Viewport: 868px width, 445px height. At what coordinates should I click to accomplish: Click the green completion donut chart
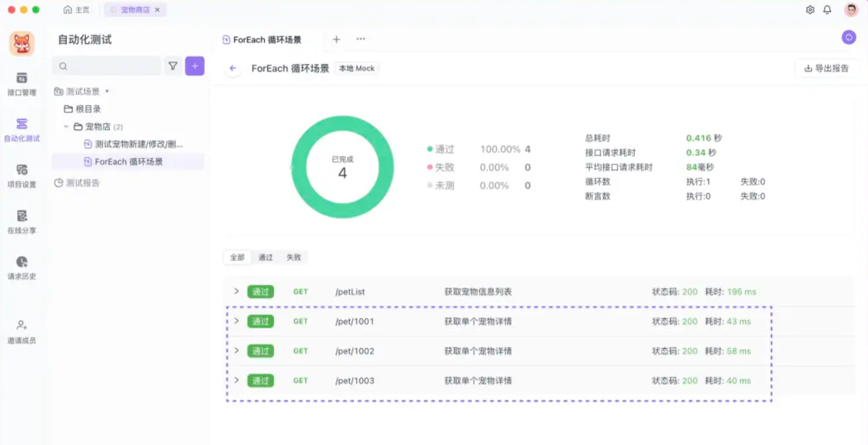tap(342, 168)
